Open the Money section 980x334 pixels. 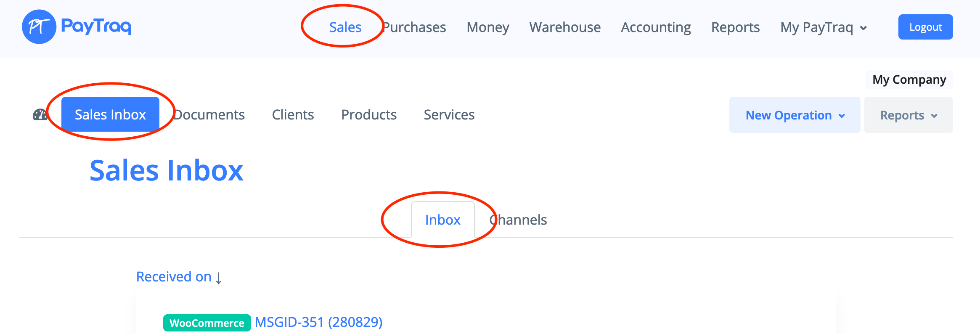pos(487,27)
